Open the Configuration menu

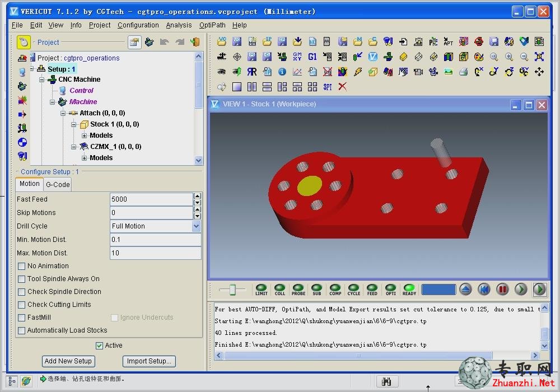coord(138,25)
